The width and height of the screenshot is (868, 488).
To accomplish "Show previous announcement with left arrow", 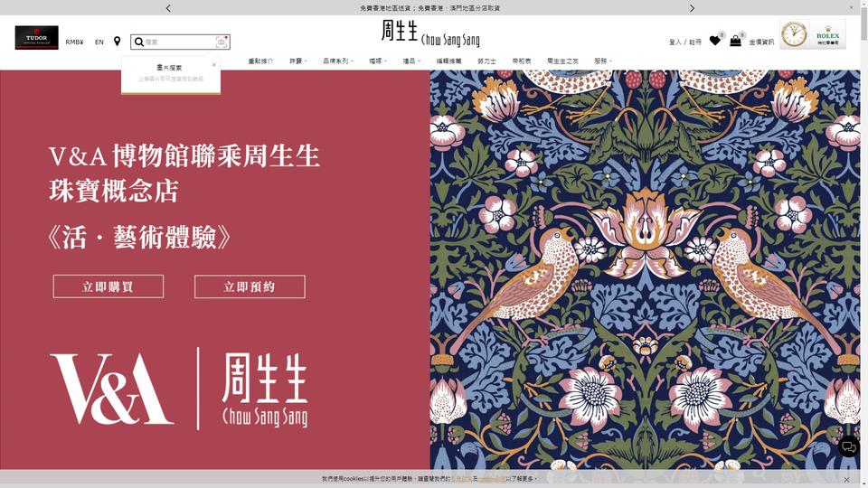I will (168, 8).
